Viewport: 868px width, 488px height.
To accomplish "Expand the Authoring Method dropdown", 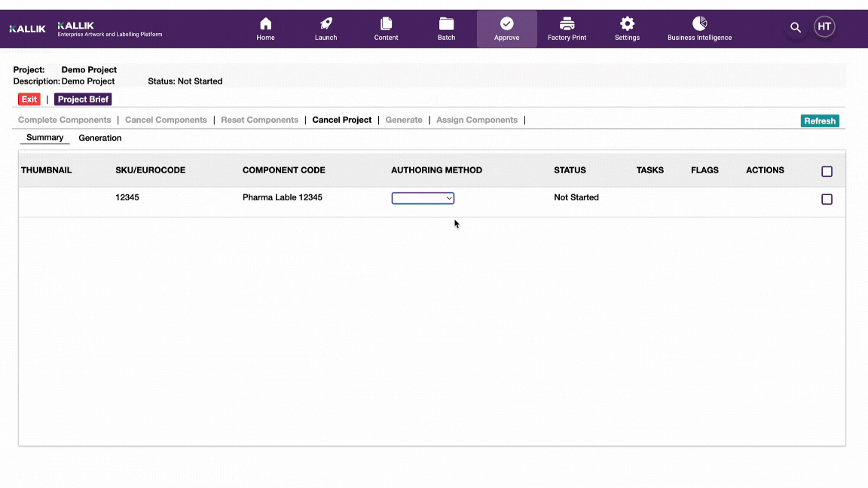I will (423, 198).
